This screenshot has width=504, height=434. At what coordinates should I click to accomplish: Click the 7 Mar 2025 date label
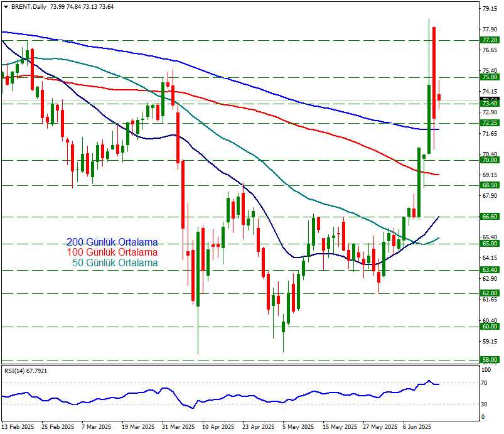click(x=97, y=427)
